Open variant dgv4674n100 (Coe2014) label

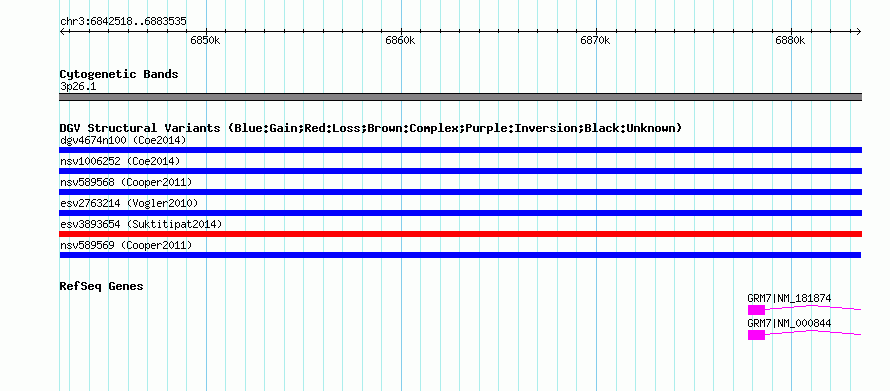(123, 140)
